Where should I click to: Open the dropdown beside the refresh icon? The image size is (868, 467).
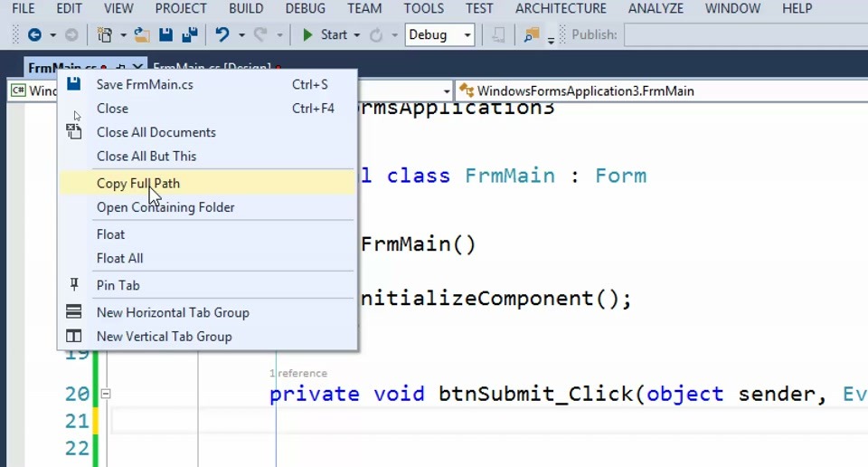click(395, 35)
